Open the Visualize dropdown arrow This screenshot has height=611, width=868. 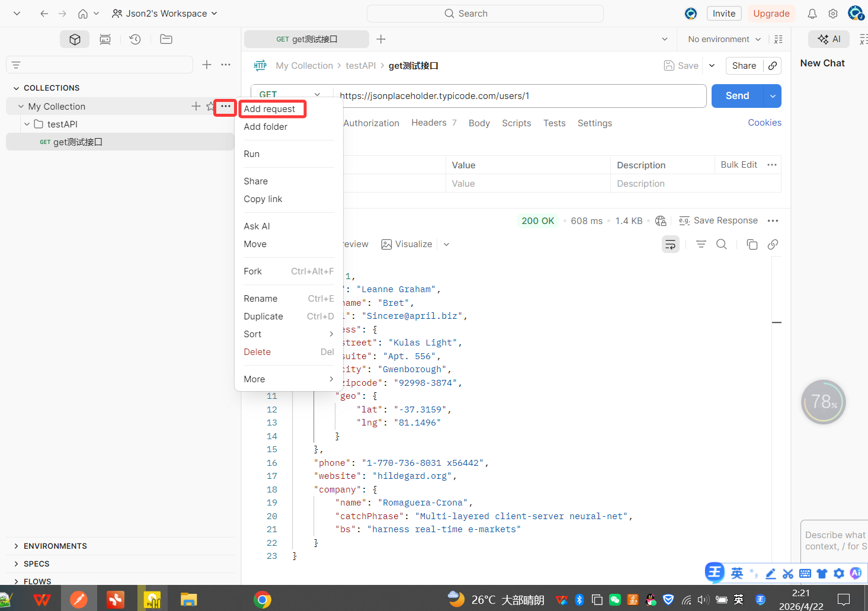click(x=446, y=244)
